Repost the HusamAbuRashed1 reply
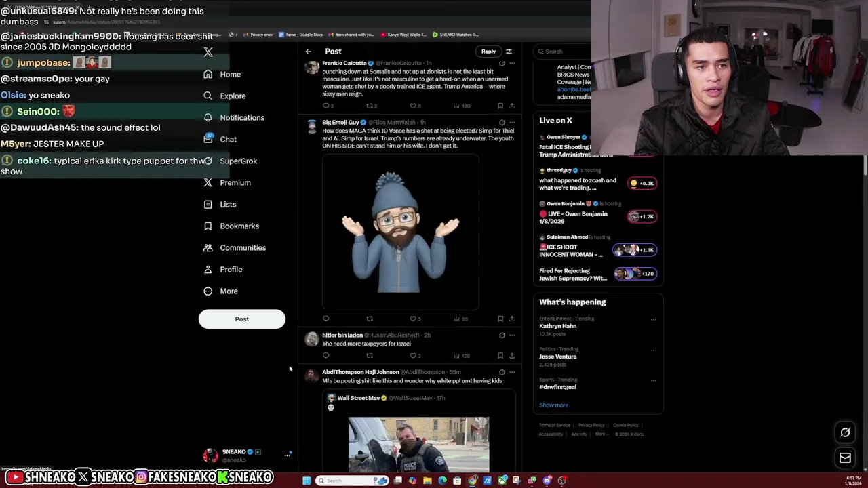Screen dimensions: 868x488 pyautogui.click(x=370, y=355)
